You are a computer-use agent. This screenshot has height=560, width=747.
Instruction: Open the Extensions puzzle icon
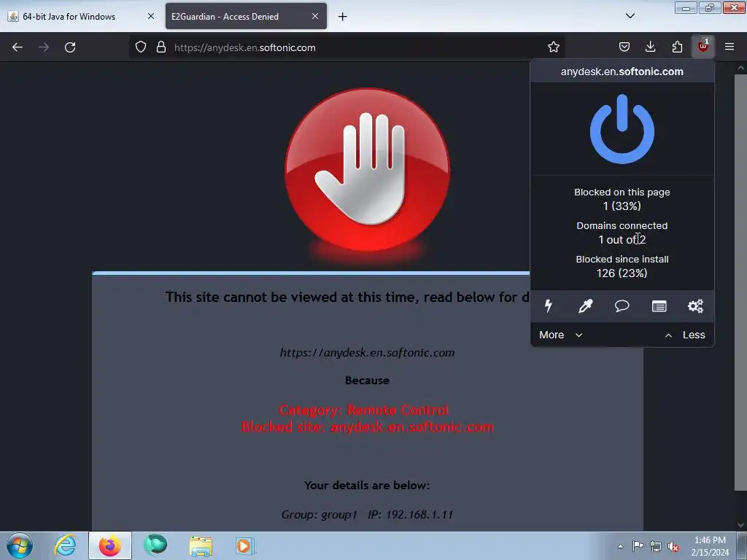pyautogui.click(x=677, y=47)
